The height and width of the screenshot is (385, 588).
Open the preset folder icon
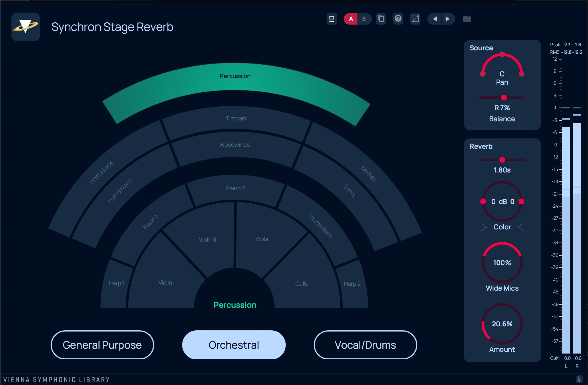coord(467,19)
